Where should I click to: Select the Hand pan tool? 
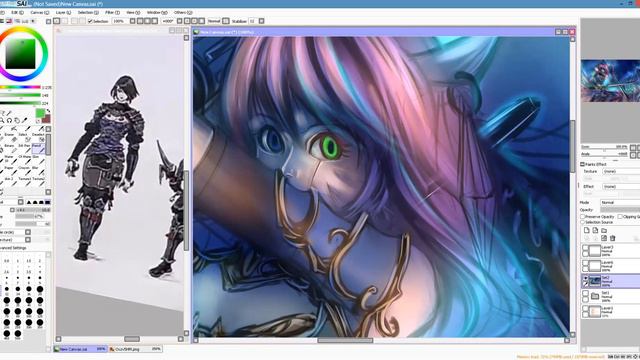click(17, 120)
